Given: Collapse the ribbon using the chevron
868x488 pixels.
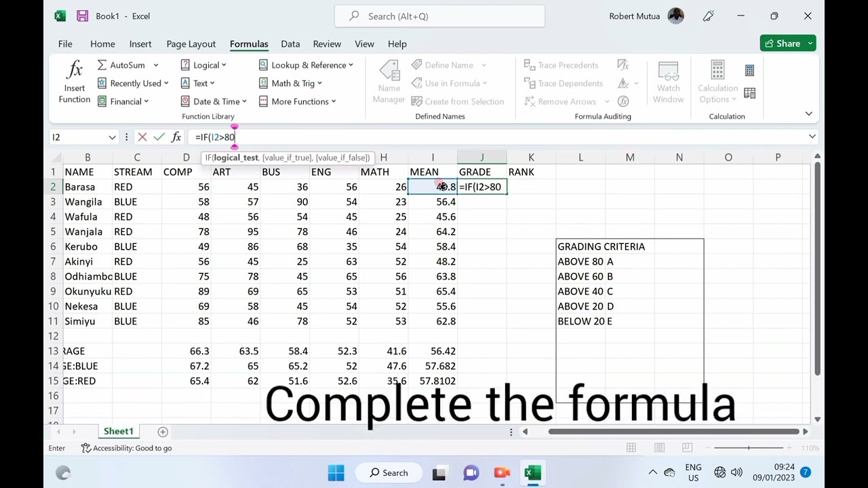Looking at the screenshot, I should 808,114.
